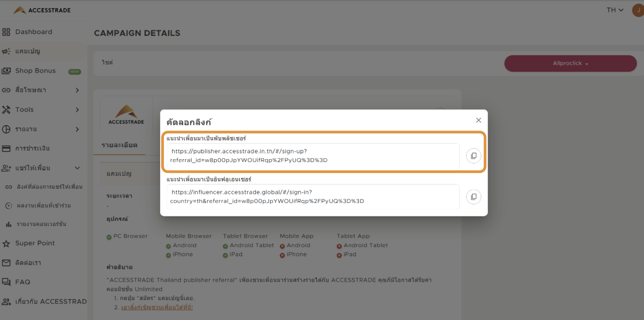Click the NEW badge beside Shop Bonus
The width and height of the screenshot is (644, 320).
pyautogui.click(x=75, y=72)
